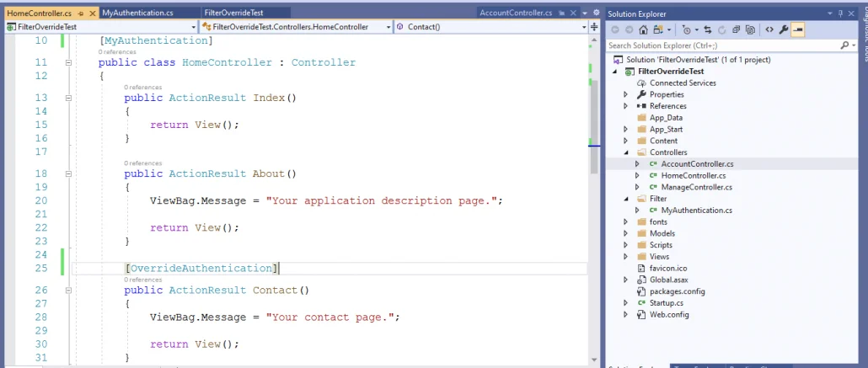Click the split editor icon beside Contact() dropdown
The width and height of the screenshot is (868, 368).
(594, 27)
